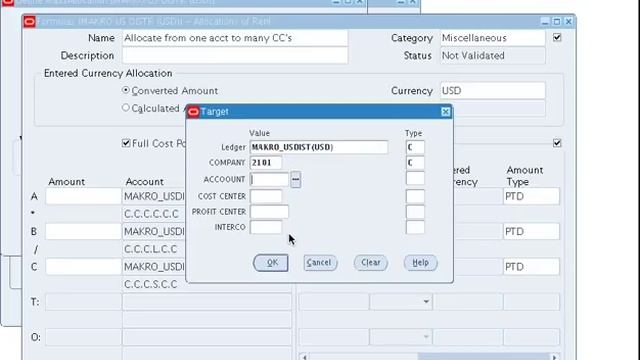Screen dimensions: 640x360
Task: Focus the COMPANY value field
Action: (266, 163)
